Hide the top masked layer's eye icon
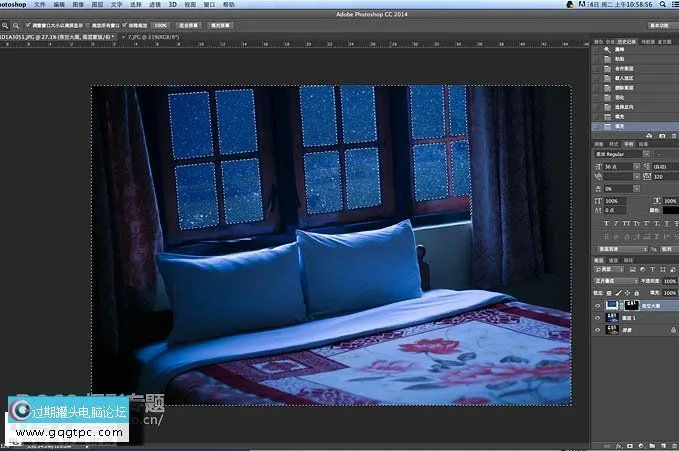Screen dimensions: 679x451 tap(598, 304)
